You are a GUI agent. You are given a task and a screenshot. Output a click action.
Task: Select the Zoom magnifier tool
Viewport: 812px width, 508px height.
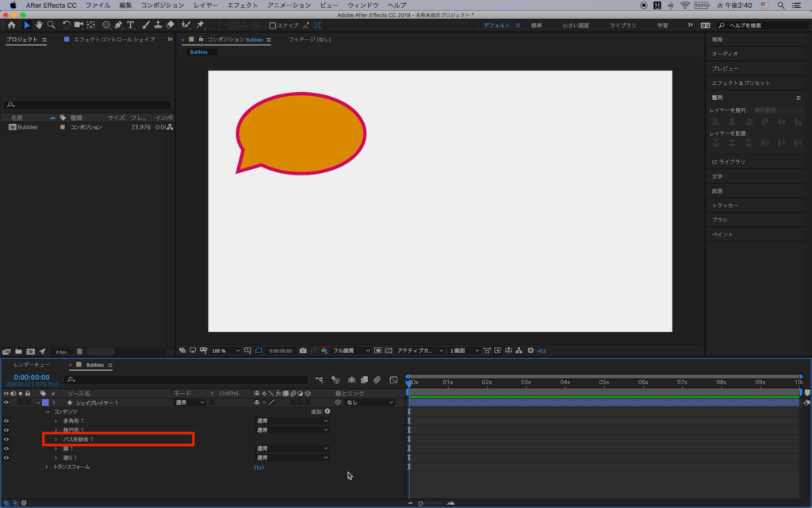coord(51,25)
